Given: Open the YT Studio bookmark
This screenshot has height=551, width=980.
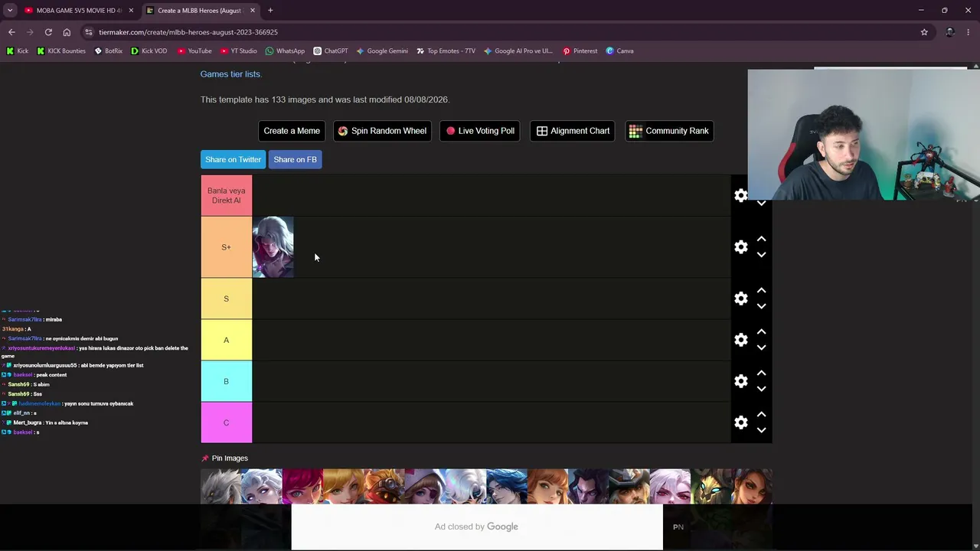Looking at the screenshot, I should point(238,51).
